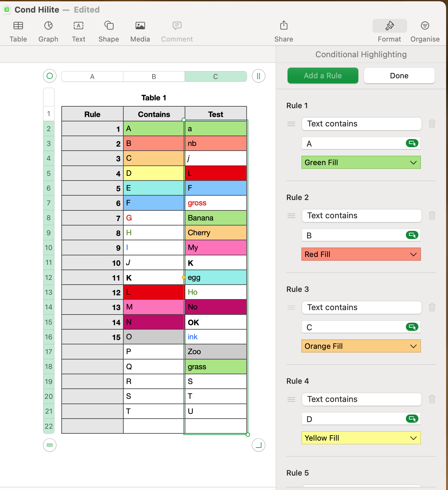
Task: Click cell reference button in Rule 3 value
Action: 412,327
